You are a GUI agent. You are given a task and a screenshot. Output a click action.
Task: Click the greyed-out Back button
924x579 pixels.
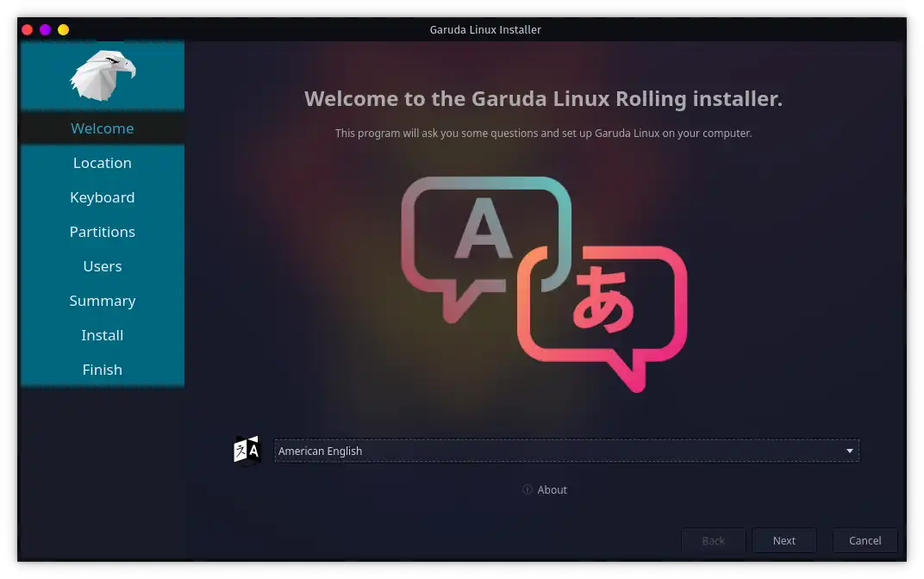[713, 540]
